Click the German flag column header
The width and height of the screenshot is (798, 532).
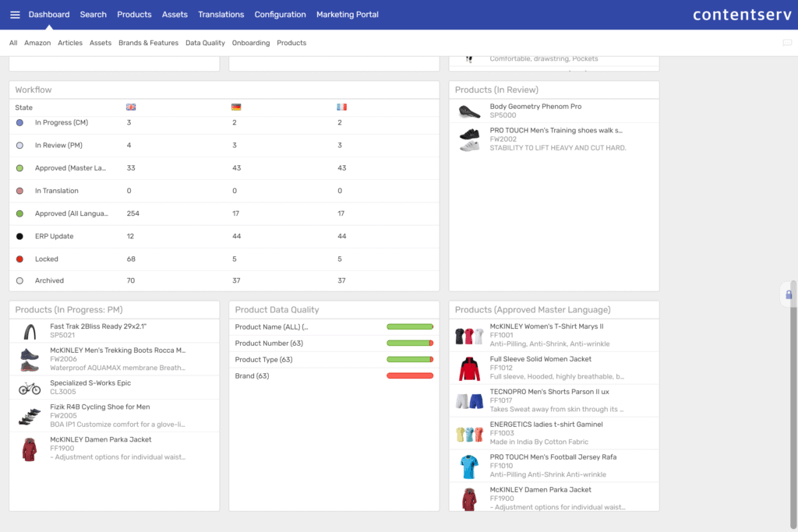pyautogui.click(x=236, y=107)
